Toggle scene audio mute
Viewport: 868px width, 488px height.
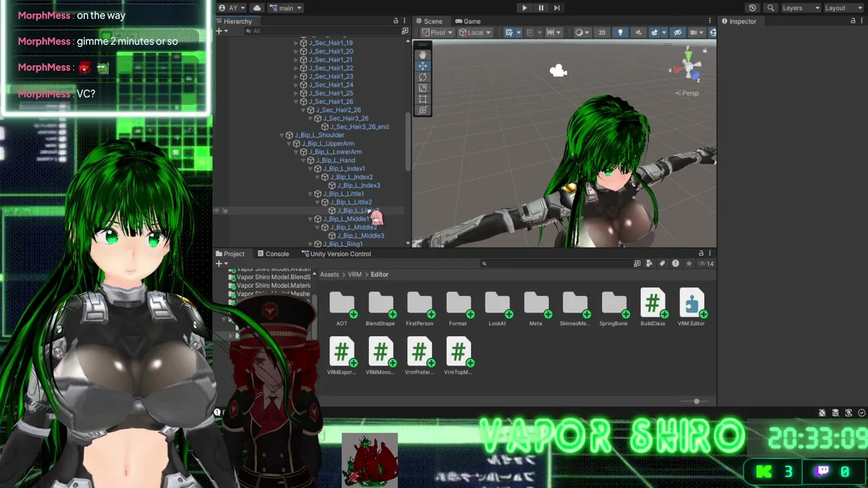tap(638, 33)
